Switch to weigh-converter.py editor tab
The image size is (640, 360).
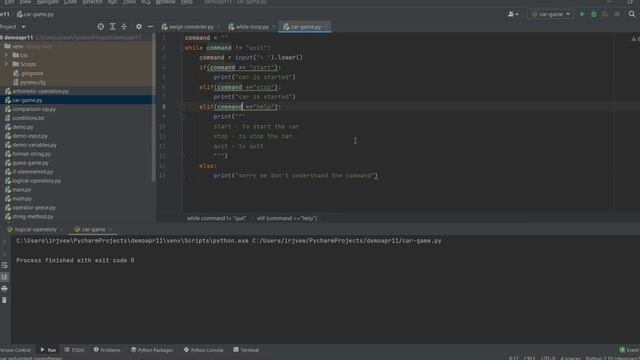click(187, 27)
